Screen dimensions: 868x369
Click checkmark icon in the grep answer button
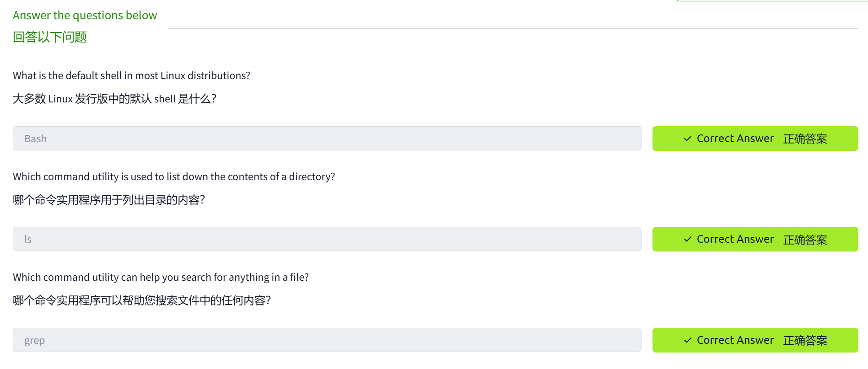tap(687, 341)
